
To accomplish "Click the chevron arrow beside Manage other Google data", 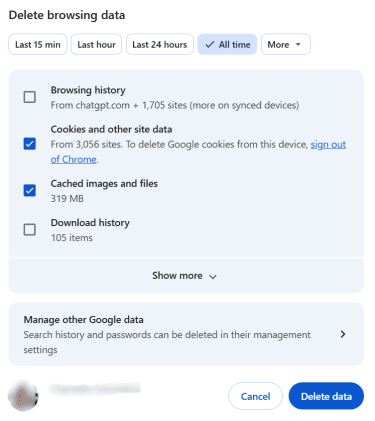I will coord(343,334).
